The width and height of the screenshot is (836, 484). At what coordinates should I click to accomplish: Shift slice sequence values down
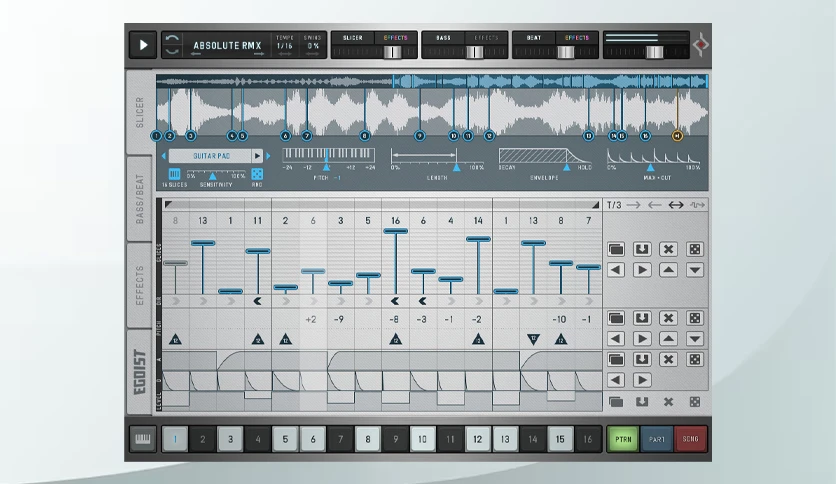(x=695, y=270)
